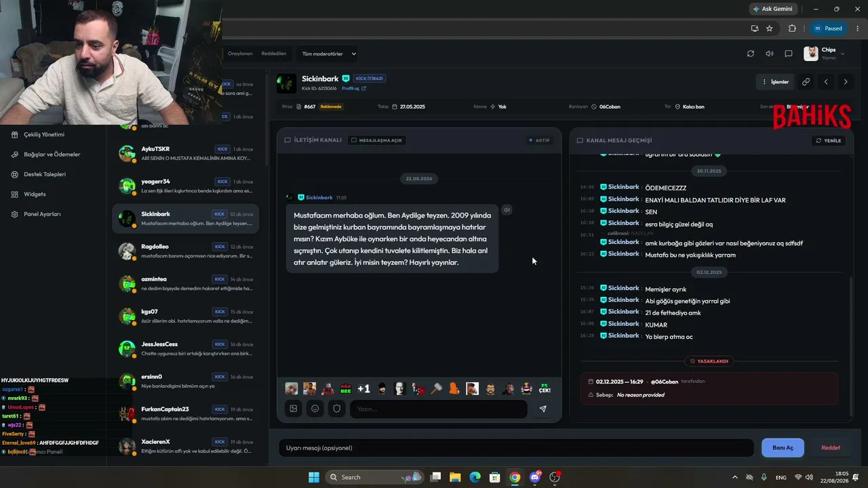Select the AykuTSKR appeal row
868x488 pixels.
185,153
